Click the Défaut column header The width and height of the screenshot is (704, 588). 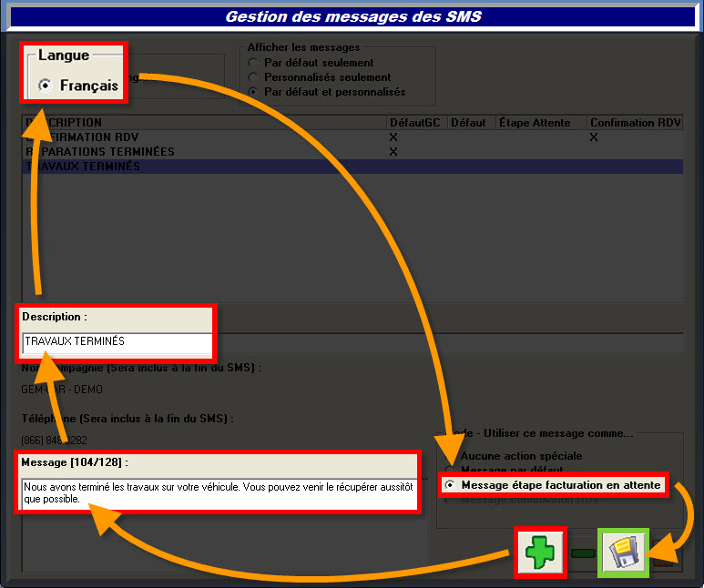pos(468,123)
